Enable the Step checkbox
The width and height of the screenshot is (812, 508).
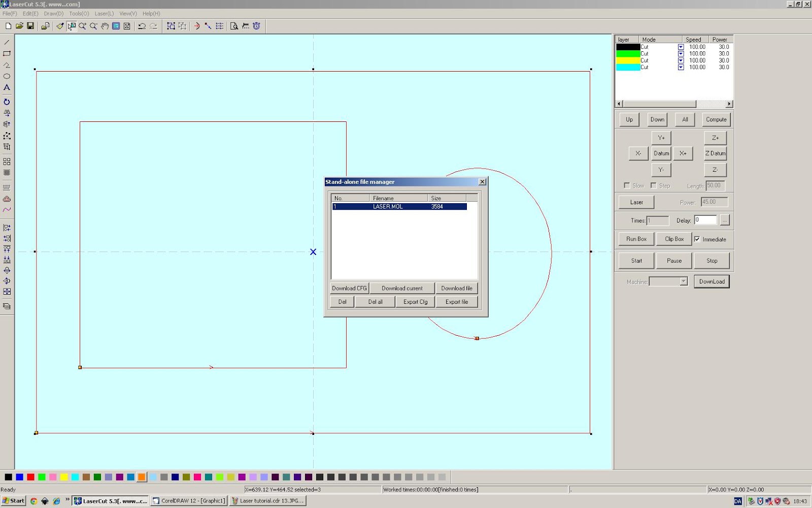654,185
